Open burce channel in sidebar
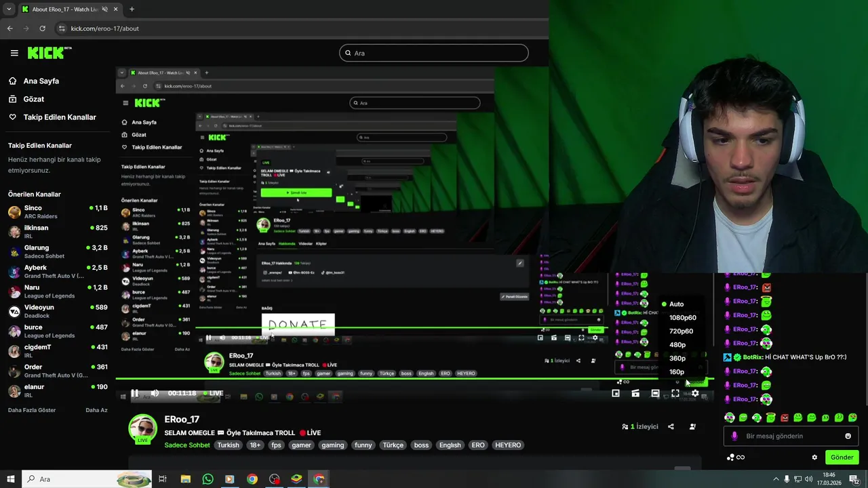Viewport: 868px width, 488px height. [x=58, y=331]
